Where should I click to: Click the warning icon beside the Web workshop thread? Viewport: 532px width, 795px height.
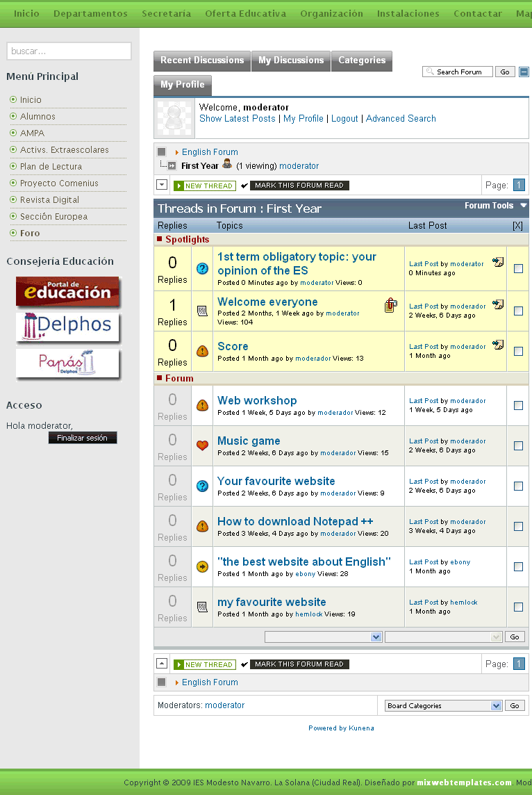point(202,405)
